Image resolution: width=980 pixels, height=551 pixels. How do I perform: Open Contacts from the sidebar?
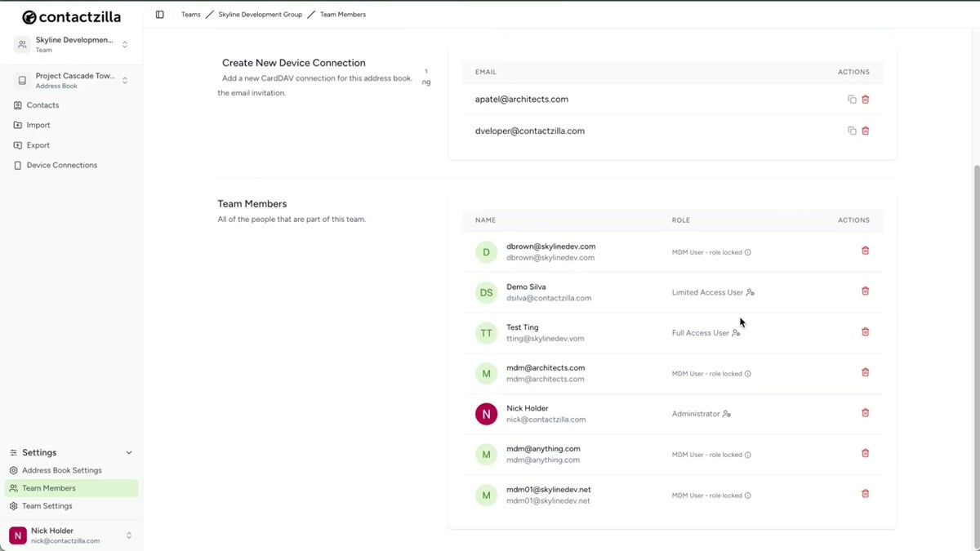pyautogui.click(x=41, y=104)
